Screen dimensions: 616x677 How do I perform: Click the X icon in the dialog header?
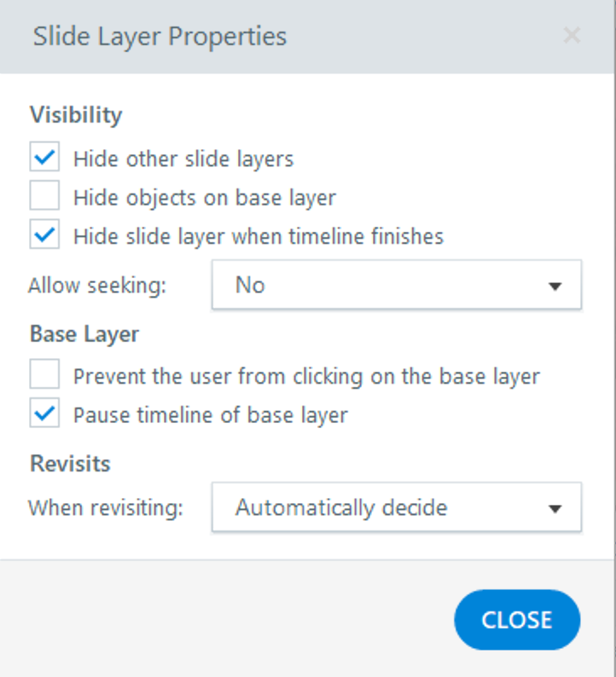(572, 36)
